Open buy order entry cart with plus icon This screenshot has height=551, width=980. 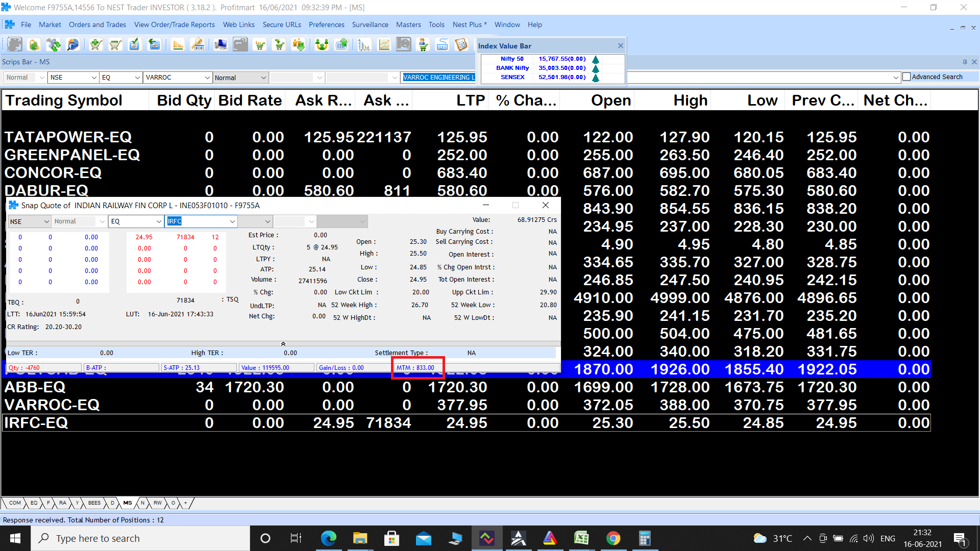[95, 45]
